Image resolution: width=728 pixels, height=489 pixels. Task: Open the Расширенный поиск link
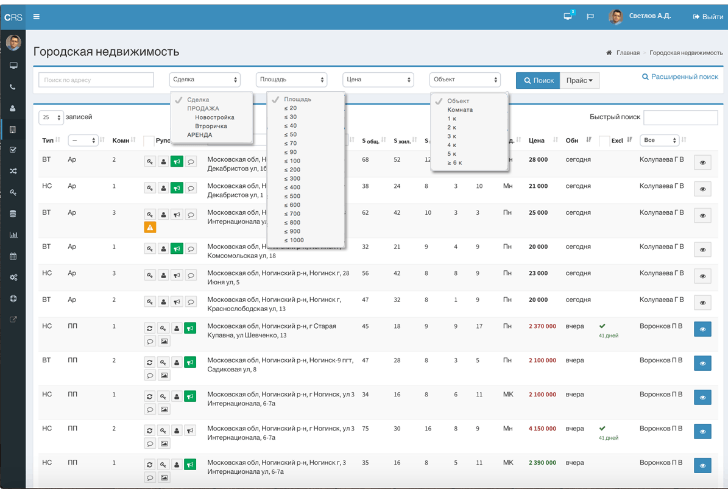[x=680, y=77]
